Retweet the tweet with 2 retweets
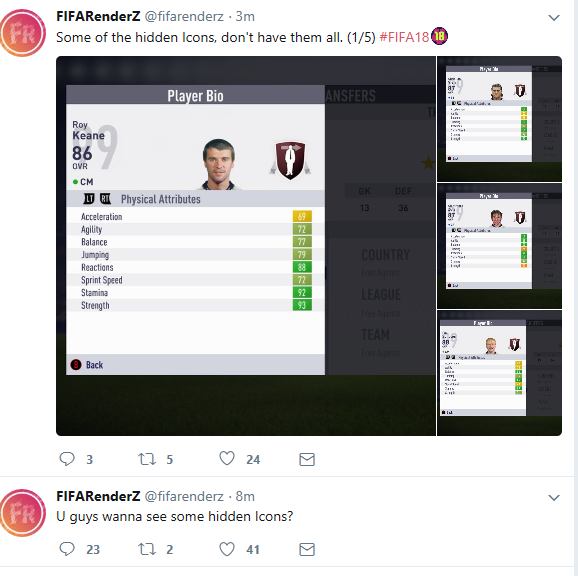 tap(147, 549)
